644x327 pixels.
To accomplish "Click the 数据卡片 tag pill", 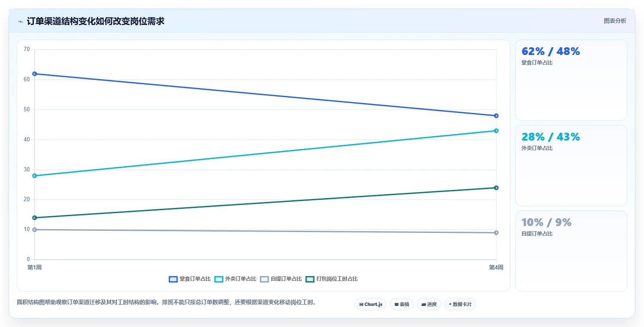I will click(460, 304).
